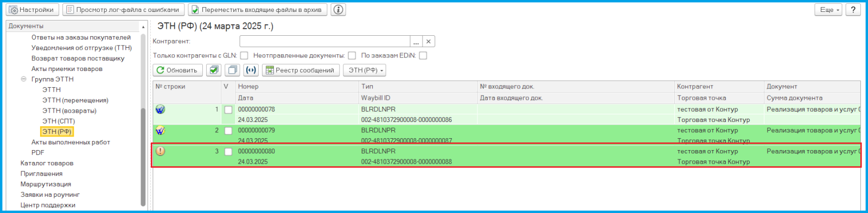Image resolution: width=868 pixels, height=213 pixels.
Task: Toggle Неотправленные документы checkbox
Action: (x=352, y=55)
